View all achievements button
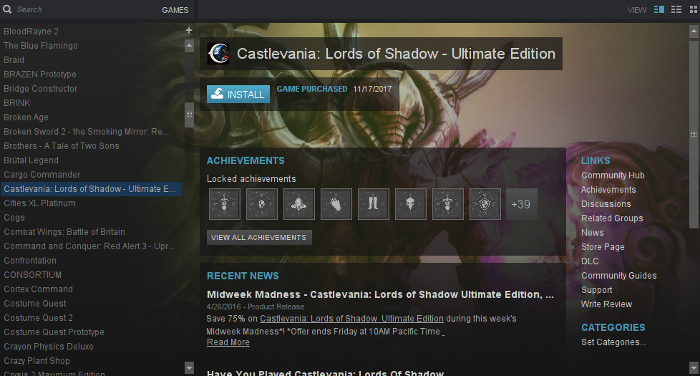Image resolution: width=700 pixels, height=376 pixels. 259,238
